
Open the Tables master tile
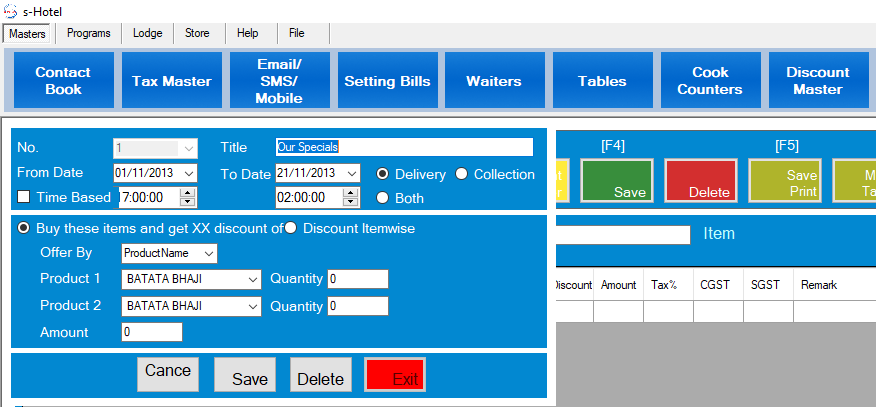(602, 81)
